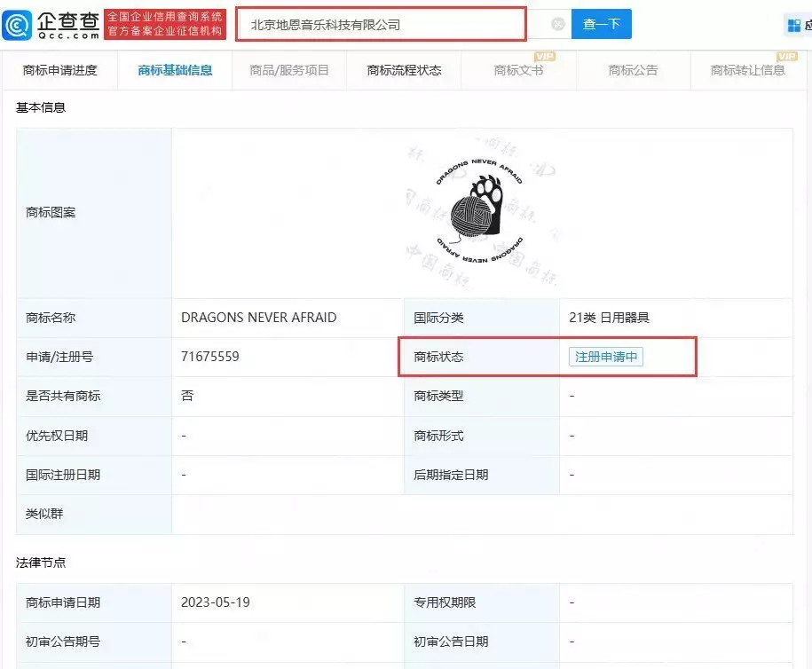
Task: Click the 基本信息 section heading
Action: (x=41, y=107)
